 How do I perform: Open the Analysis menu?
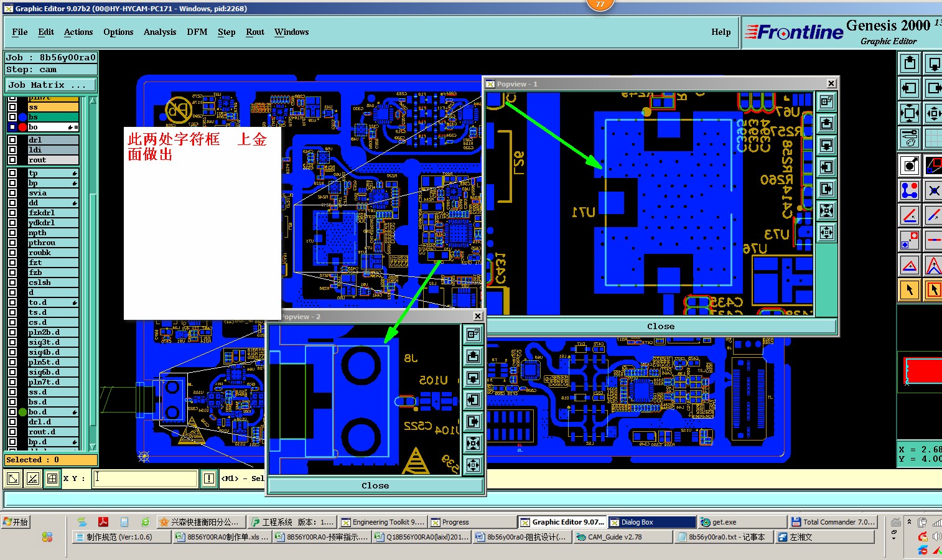pyautogui.click(x=160, y=32)
